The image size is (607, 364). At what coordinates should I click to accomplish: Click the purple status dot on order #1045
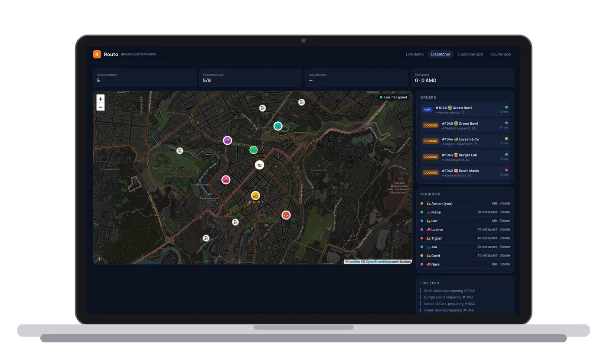point(506,123)
